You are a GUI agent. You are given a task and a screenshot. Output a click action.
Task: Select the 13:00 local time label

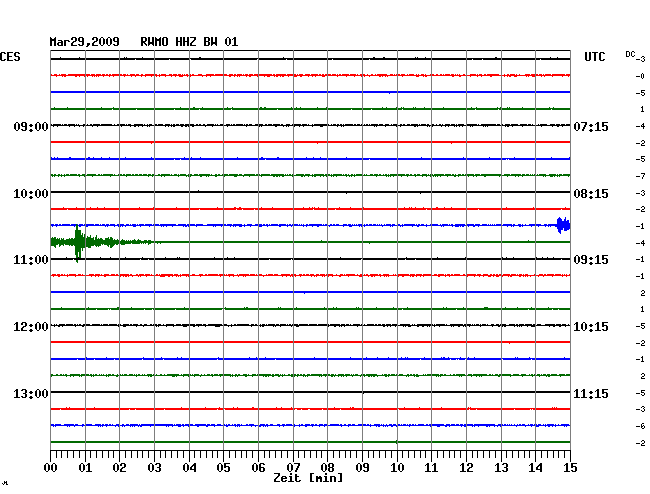point(31,393)
